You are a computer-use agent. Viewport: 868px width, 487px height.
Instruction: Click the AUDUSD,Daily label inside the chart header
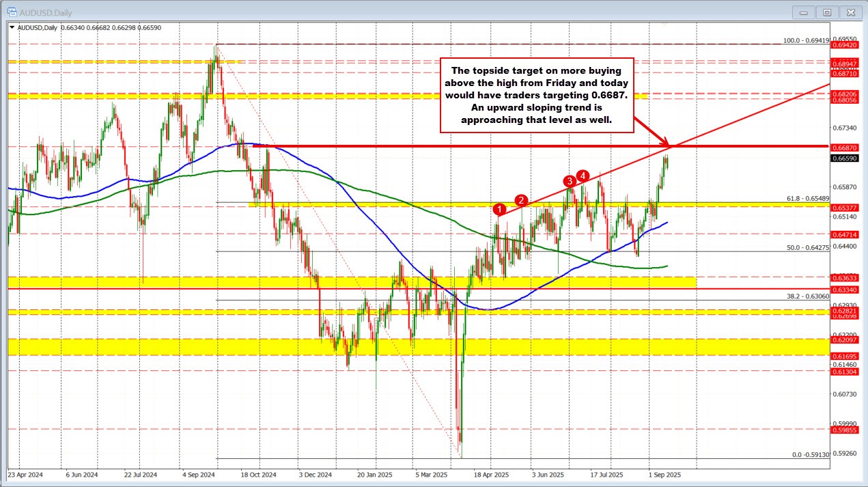coord(37,27)
